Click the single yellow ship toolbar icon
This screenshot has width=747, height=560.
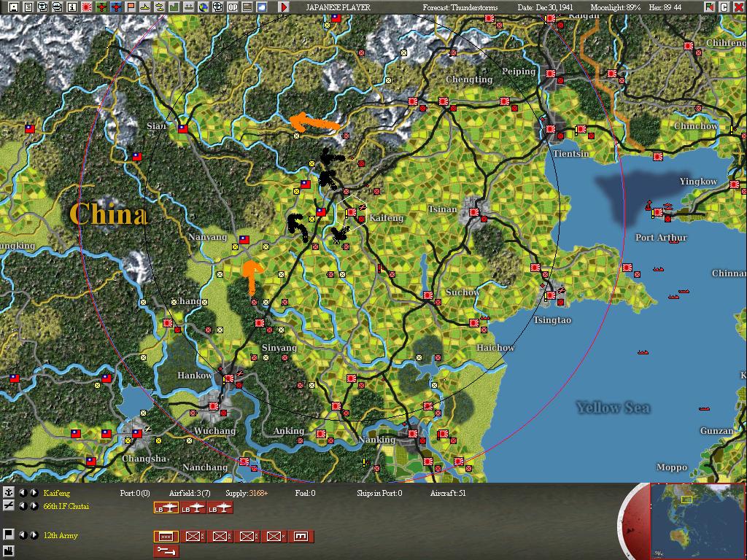[145, 7]
